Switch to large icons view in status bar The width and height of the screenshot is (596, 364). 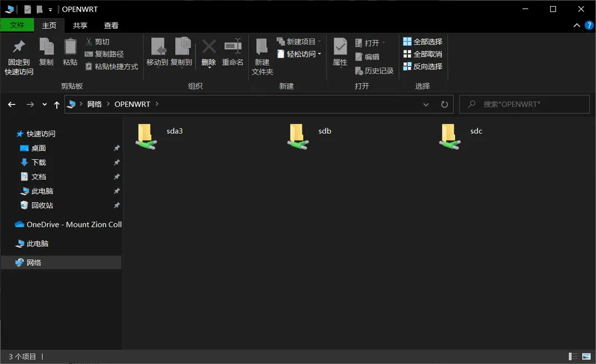587,356
